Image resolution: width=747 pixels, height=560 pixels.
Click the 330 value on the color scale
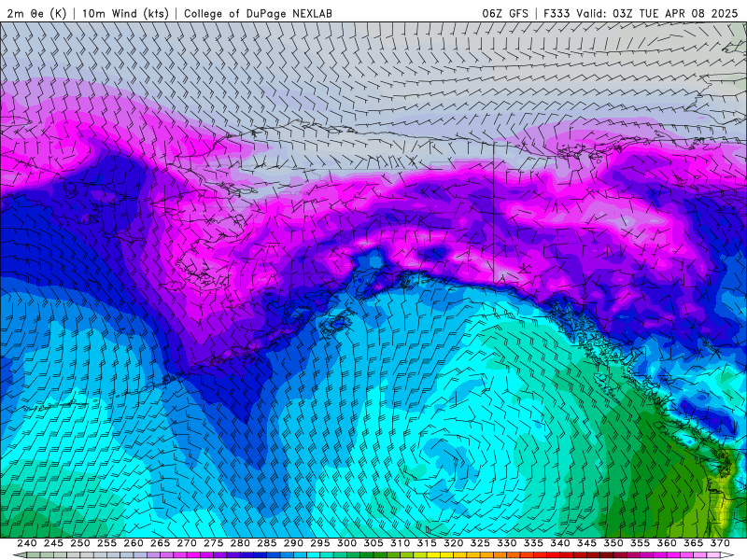[507, 543]
